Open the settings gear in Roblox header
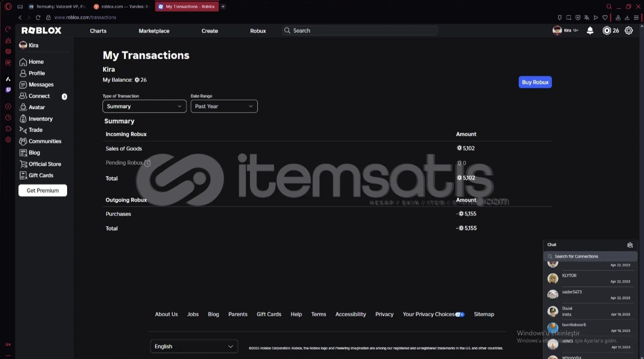This screenshot has width=644, height=359. tap(629, 31)
